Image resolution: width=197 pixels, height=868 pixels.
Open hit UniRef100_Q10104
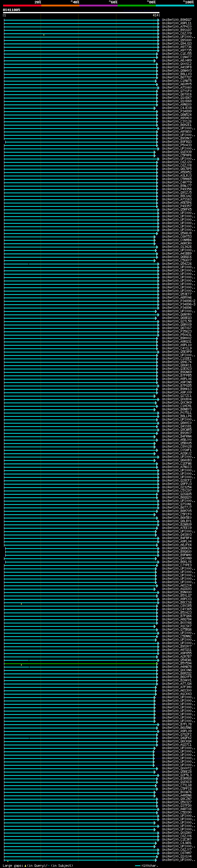pos(177,857)
